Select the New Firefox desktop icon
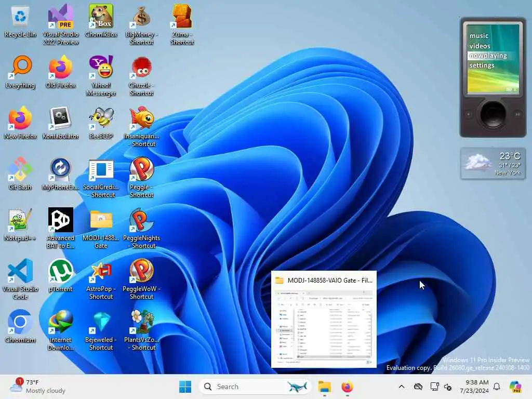Viewport: 532px width, 399px height. pyautogui.click(x=20, y=123)
